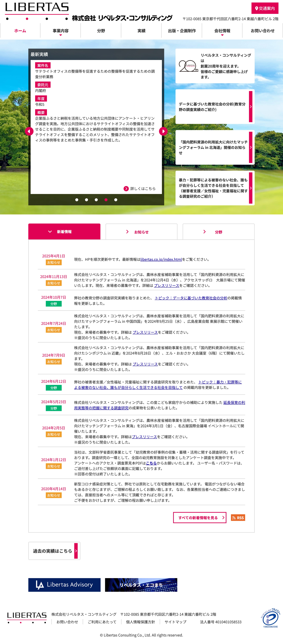
Task: Open データに基づいた教育社会の分析 card
Action: pyautogui.click(x=215, y=107)
